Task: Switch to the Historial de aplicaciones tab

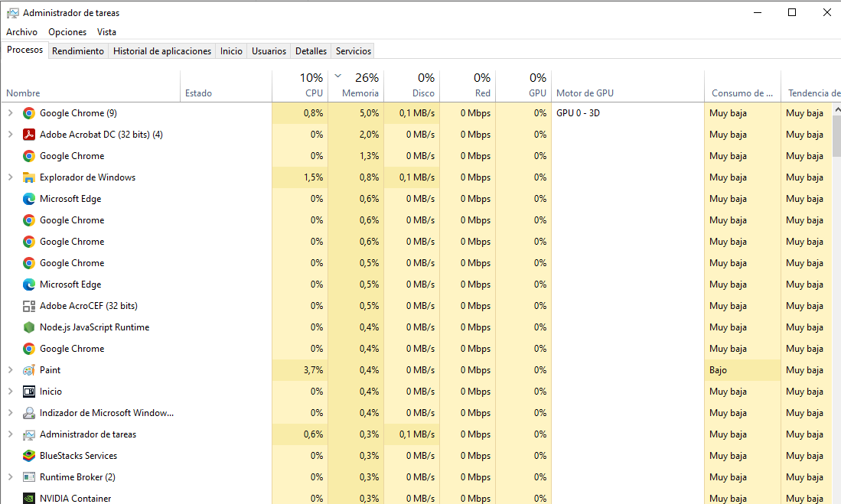Action: click(162, 51)
